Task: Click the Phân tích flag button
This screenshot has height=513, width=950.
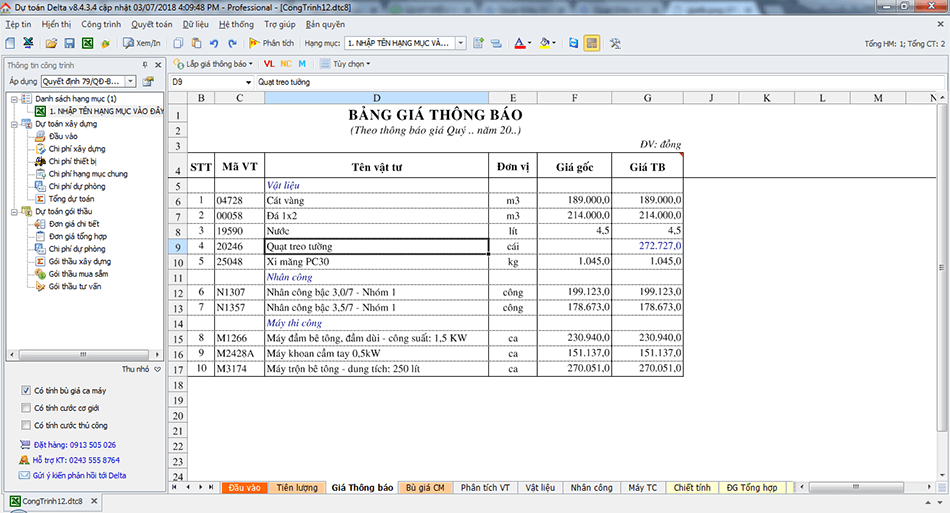Action: click(271, 44)
